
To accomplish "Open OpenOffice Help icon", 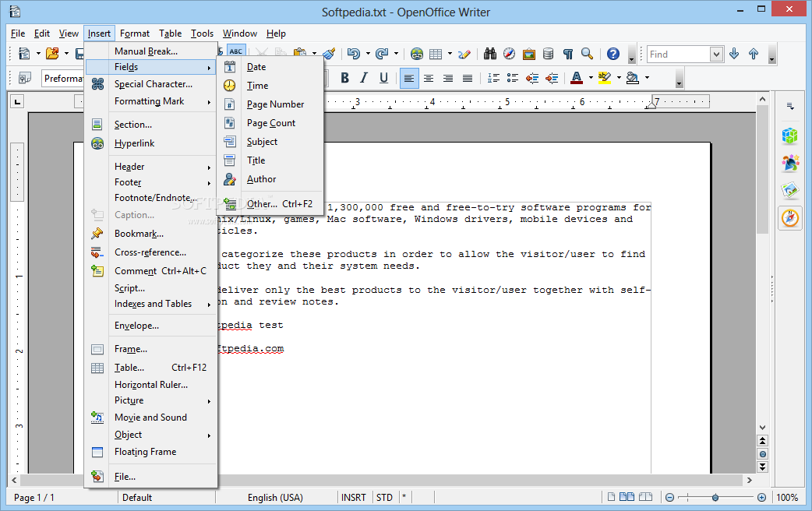I will point(613,54).
